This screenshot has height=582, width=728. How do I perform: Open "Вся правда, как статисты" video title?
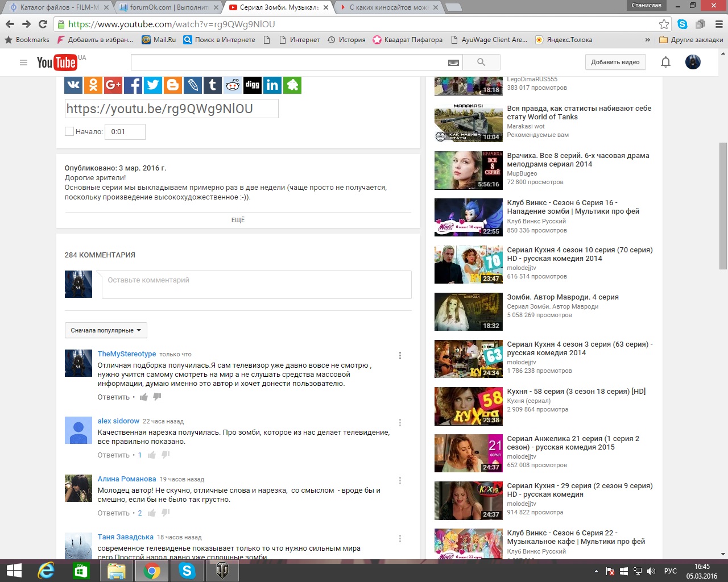(x=579, y=113)
